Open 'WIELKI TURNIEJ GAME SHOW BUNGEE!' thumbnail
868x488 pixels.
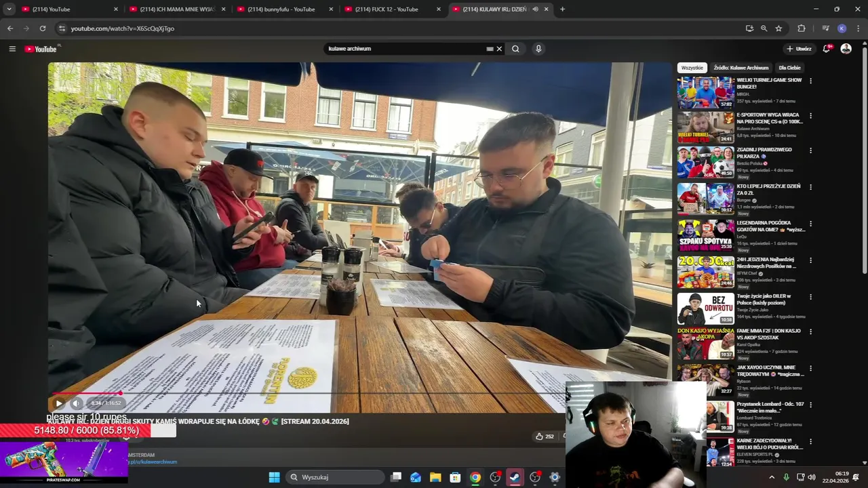pyautogui.click(x=705, y=92)
